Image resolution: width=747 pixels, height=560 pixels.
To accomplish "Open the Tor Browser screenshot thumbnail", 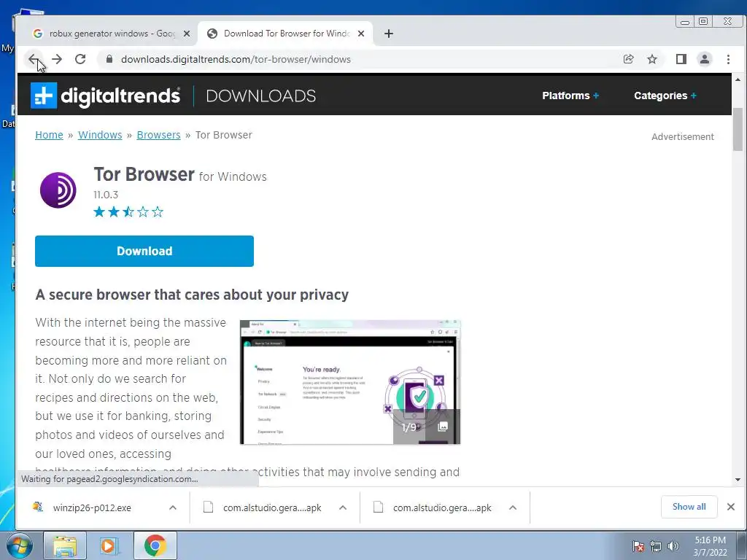I will tap(350, 382).
